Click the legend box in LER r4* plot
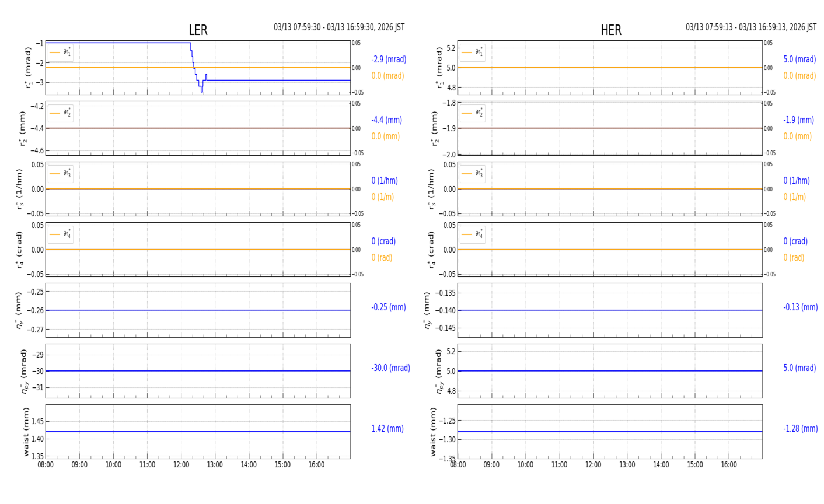 click(61, 235)
